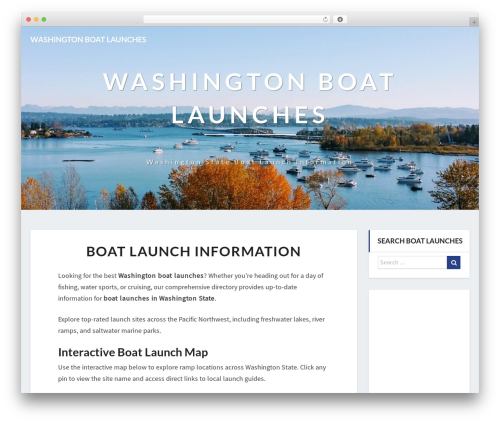Click the blue search magnifier button
Viewport: 500px width, 423px height.
pyautogui.click(x=453, y=263)
